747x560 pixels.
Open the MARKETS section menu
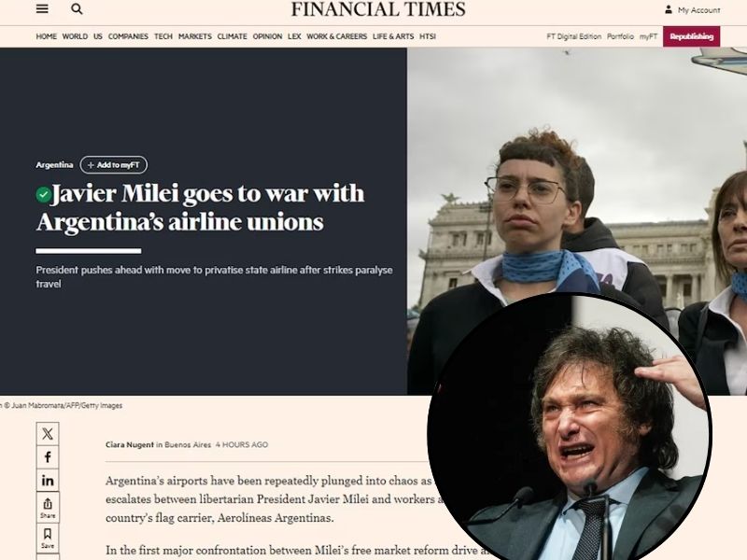[195, 36]
